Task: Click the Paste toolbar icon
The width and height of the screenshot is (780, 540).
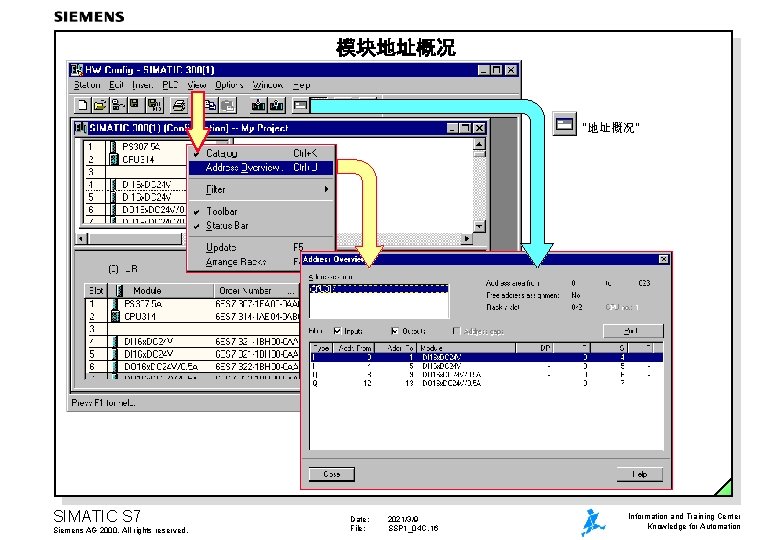Action: [x=227, y=105]
